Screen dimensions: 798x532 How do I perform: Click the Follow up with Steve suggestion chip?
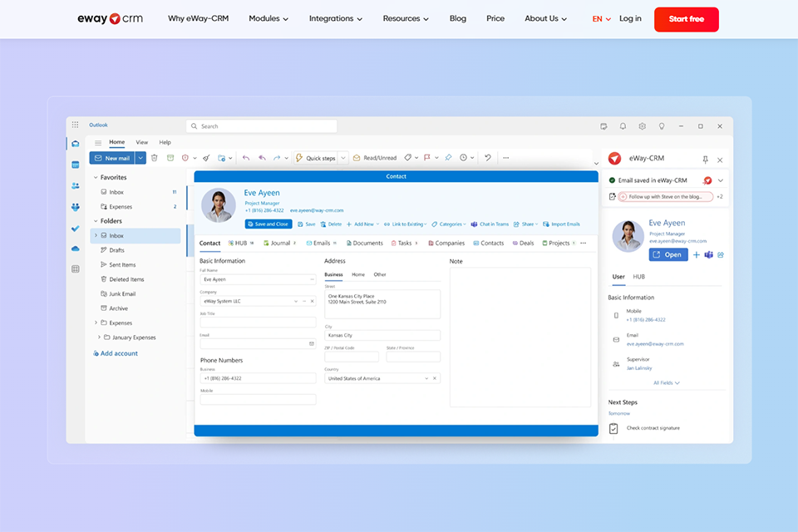coord(665,196)
